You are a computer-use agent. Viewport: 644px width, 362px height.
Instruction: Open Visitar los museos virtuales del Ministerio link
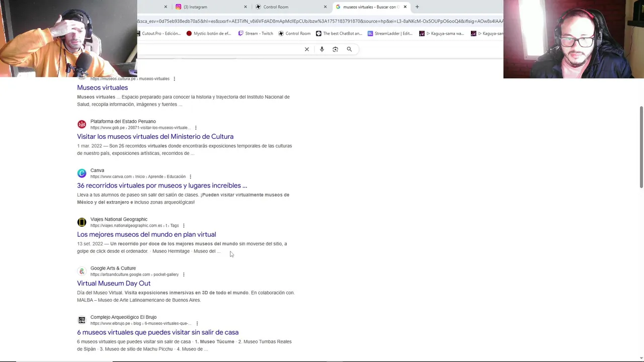tap(155, 136)
